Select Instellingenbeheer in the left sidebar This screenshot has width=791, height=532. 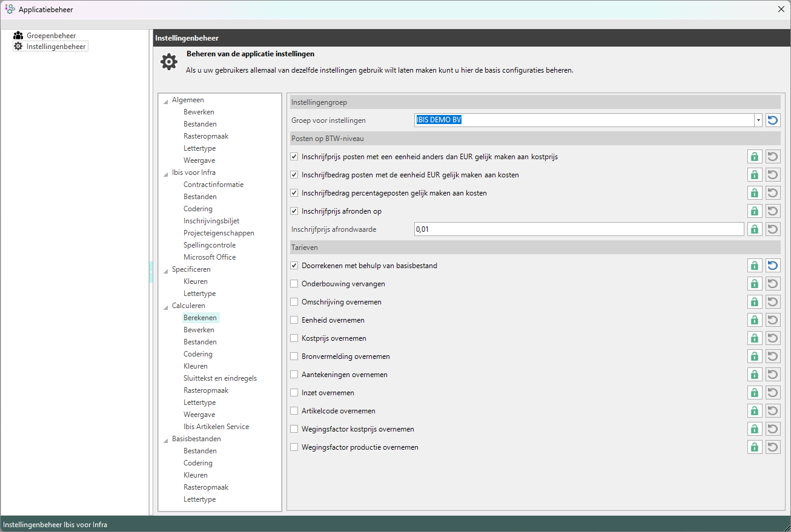(56, 47)
